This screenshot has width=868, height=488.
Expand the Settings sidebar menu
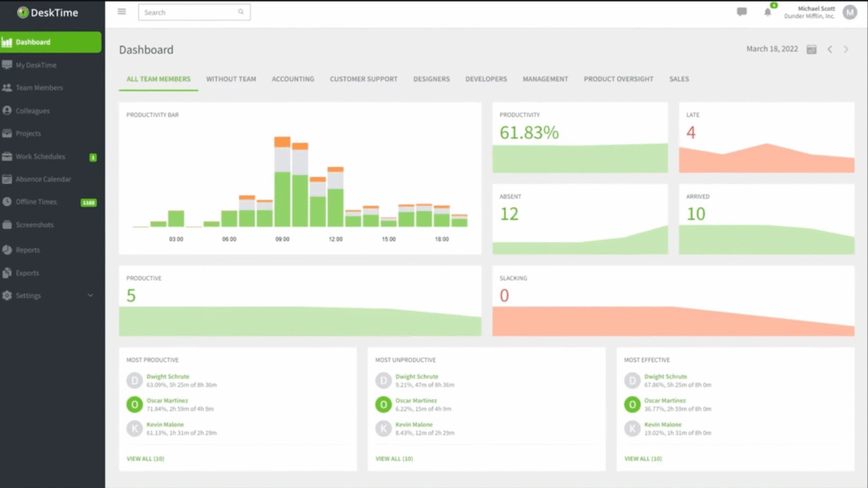(x=51, y=296)
